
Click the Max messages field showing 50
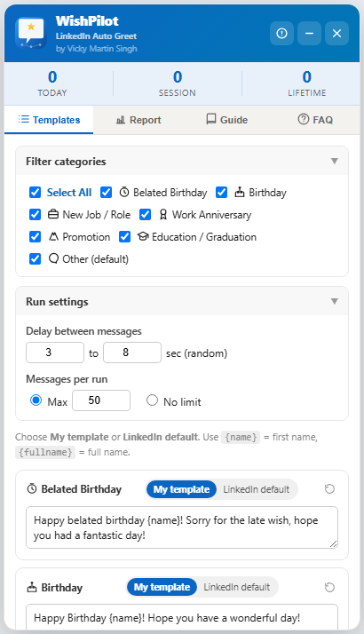[101, 400]
